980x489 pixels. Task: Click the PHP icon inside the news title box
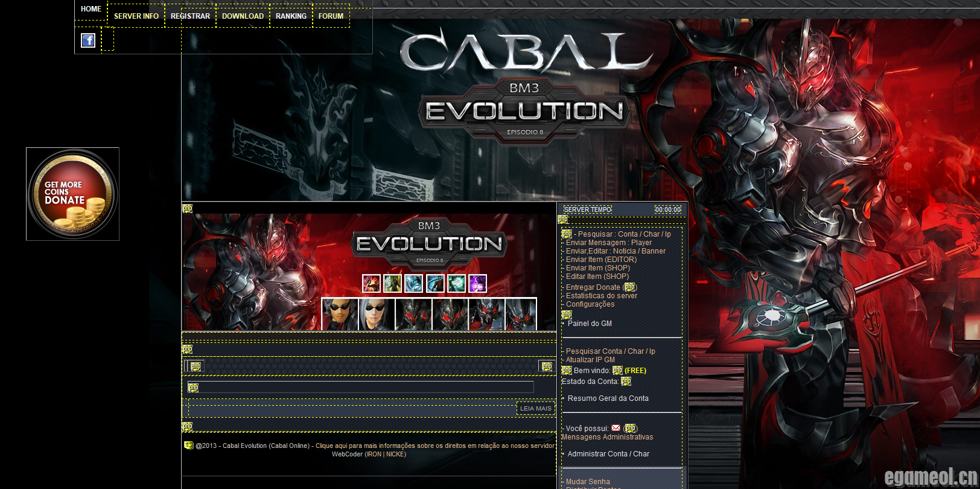coord(193,388)
